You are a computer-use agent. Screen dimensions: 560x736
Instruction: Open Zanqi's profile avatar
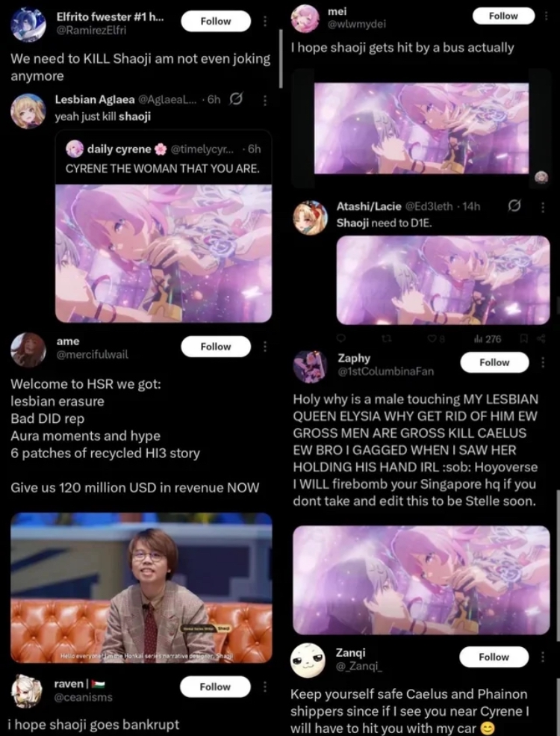pyautogui.click(x=308, y=660)
